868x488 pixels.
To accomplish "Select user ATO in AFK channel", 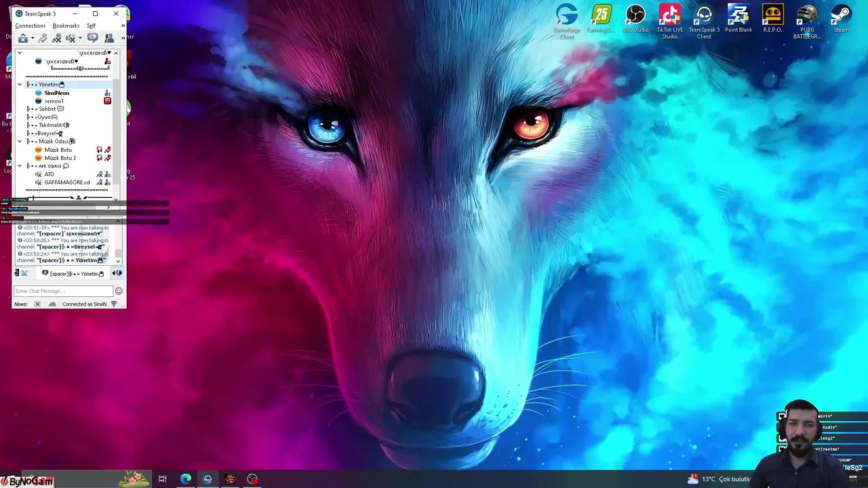I will click(x=49, y=174).
